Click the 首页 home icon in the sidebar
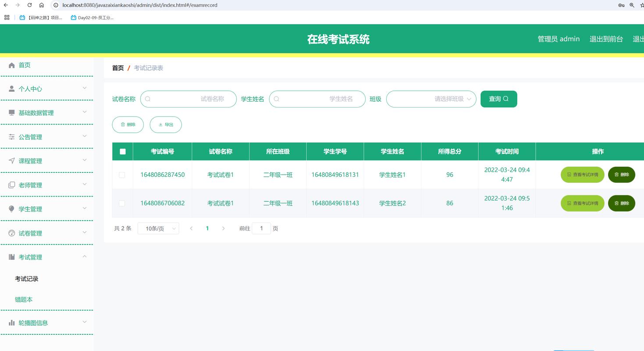Viewport: 644px width, 351px height. tap(11, 65)
